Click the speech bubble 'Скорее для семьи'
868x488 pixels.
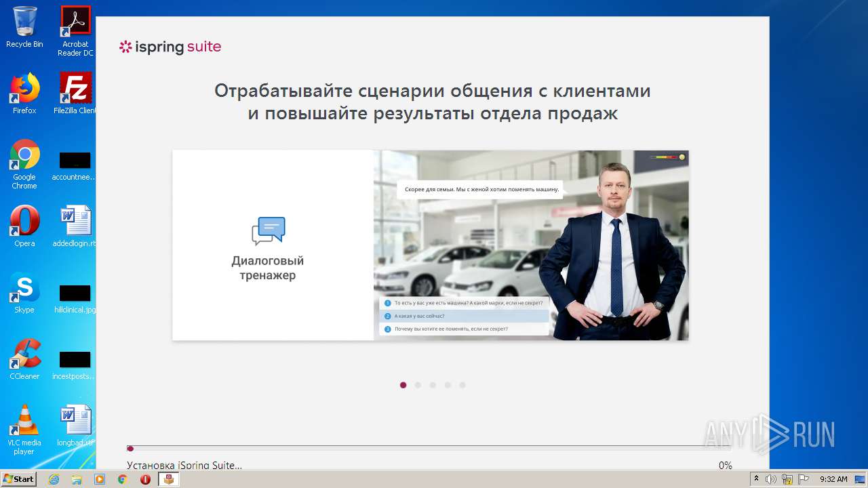pos(481,190)
